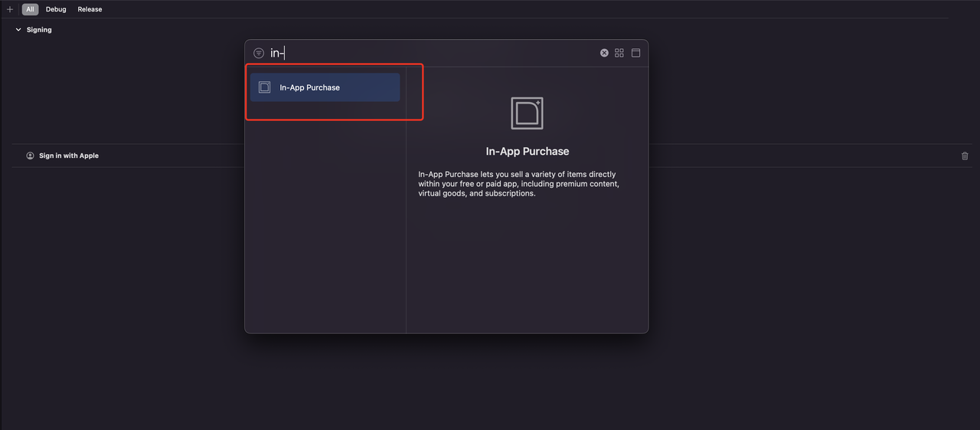Switch library to grid view
Image resolution: width=980 pixels, height=430 pixels.
coord(619,53)
